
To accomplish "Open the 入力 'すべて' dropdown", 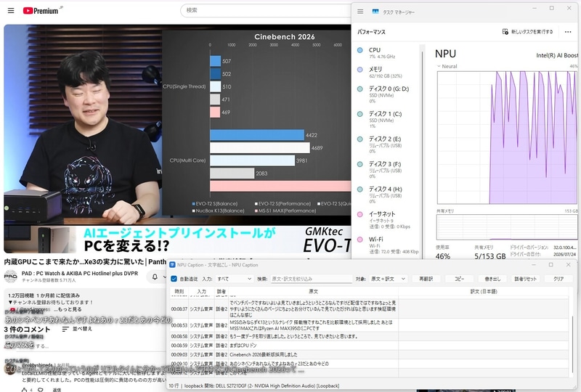I will coord(234,279).
